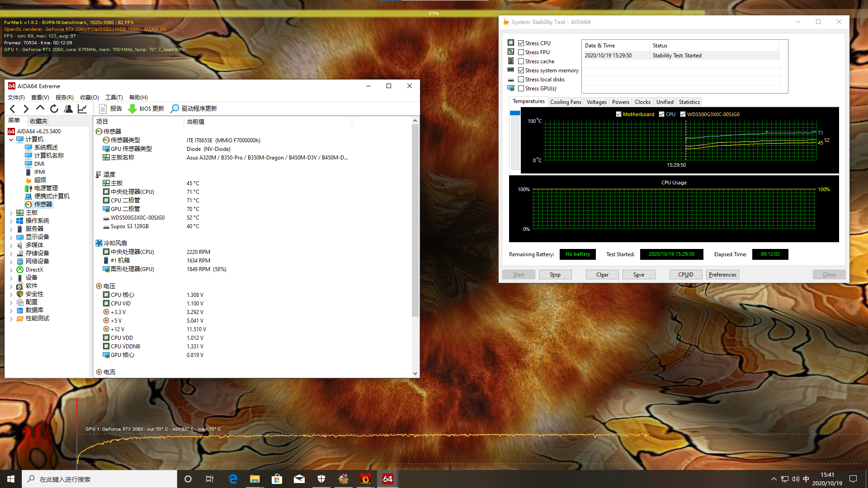Click Save in Stability Test

[x=639, y=275]
